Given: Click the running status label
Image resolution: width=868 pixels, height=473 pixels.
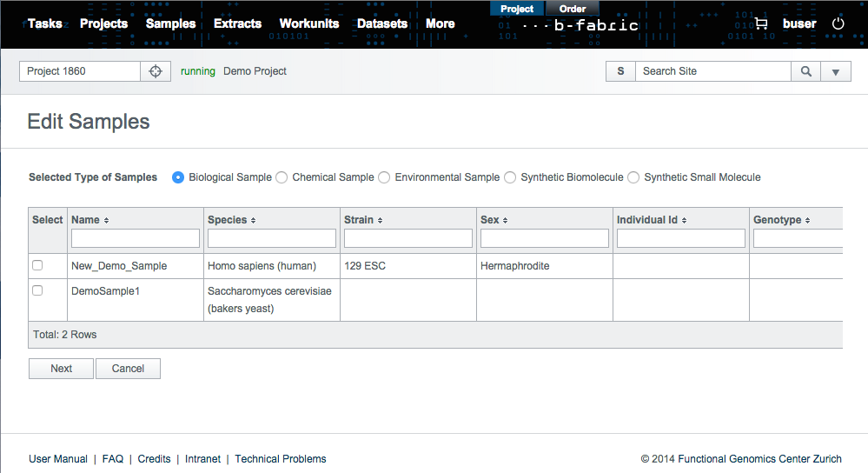Looking at the screenshot, I should coord(197,71).
